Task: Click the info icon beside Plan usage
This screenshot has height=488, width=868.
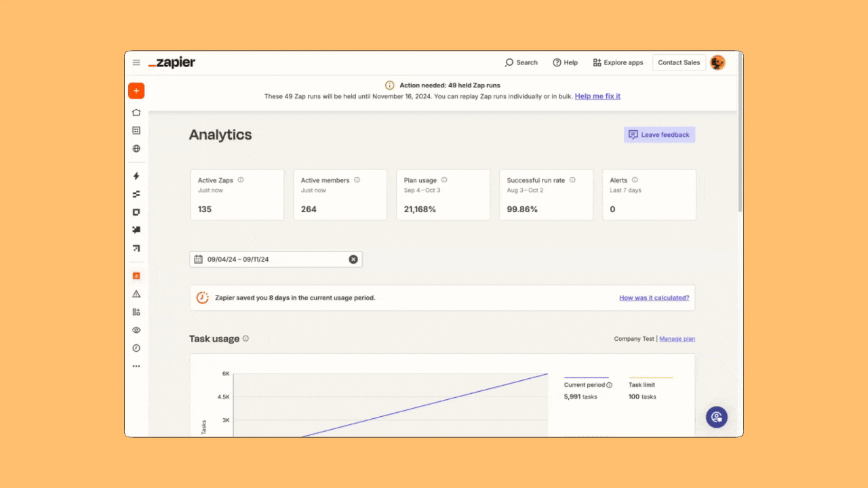Action: point(444,180)
